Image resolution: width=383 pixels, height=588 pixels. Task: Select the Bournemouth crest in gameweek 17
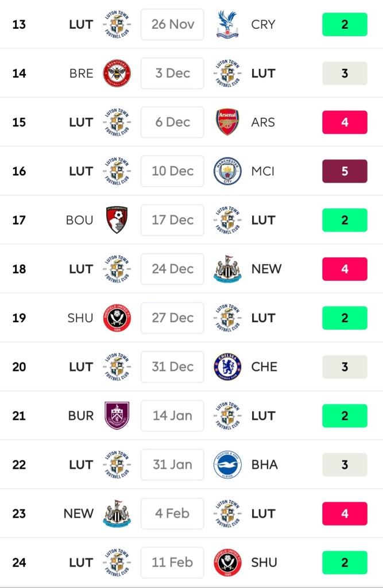point(117,220)
